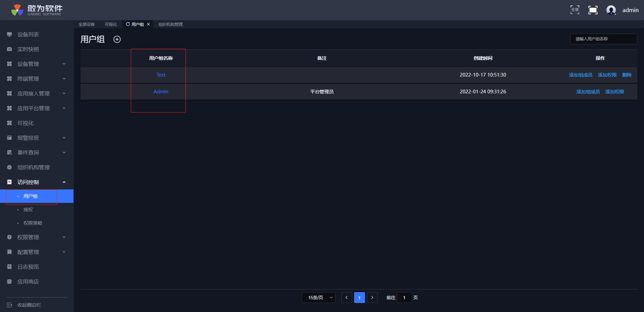This screenshot has width=644, height=312.
Task: Click the 日志预览 sidebar icon
Action: [x=9, y=267]
